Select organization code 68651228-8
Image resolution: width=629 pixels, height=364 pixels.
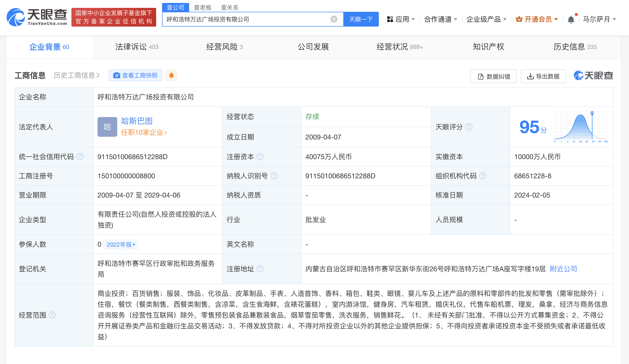click(x=533, y=176)
